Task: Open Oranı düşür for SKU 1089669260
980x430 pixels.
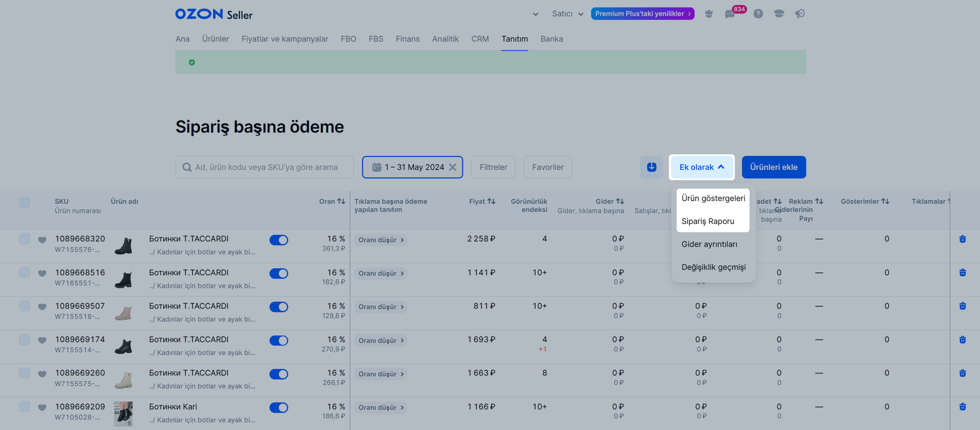Action: click(x=381, y=374)
